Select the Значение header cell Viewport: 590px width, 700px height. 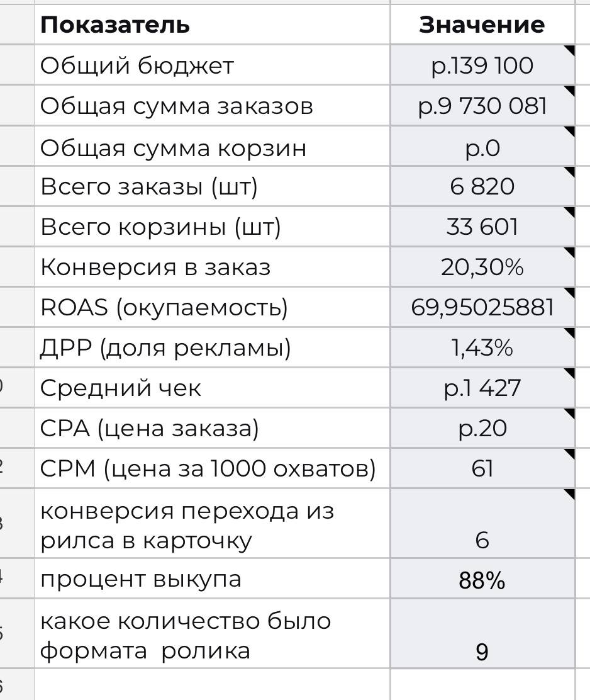[482, 25]
